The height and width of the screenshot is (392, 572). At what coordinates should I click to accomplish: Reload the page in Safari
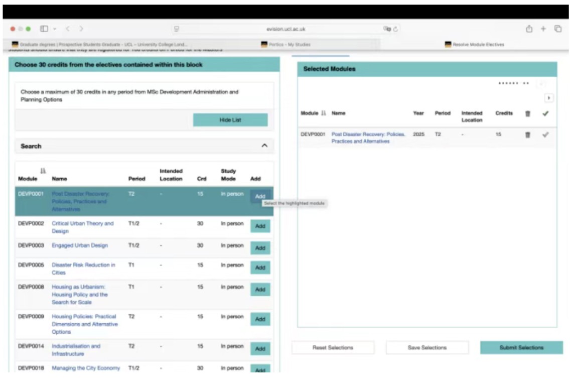[396, 29]
